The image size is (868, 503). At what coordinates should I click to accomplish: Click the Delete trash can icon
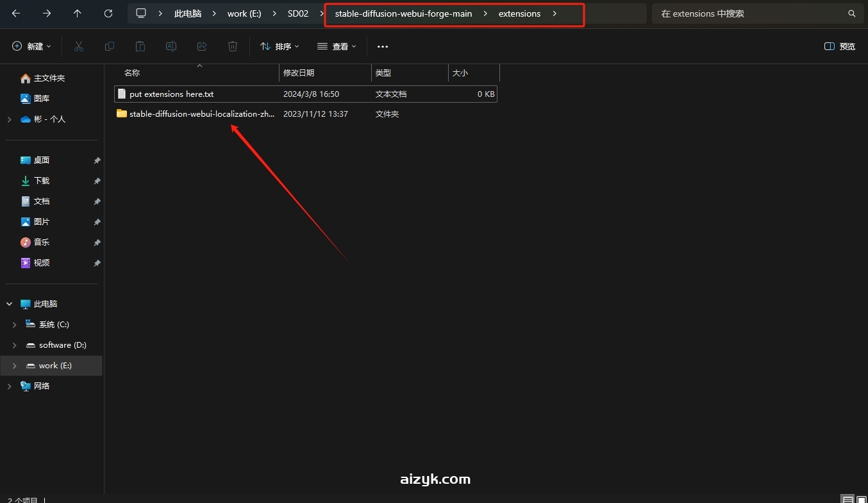[233, 46]
